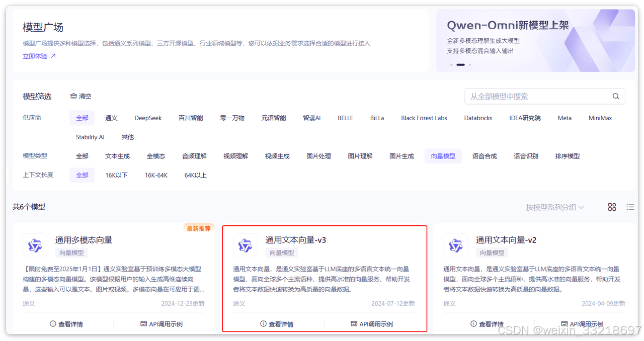The image size is (644, 341).
Task: Filter supplier by 百川智能
Action: coord(191,118)
